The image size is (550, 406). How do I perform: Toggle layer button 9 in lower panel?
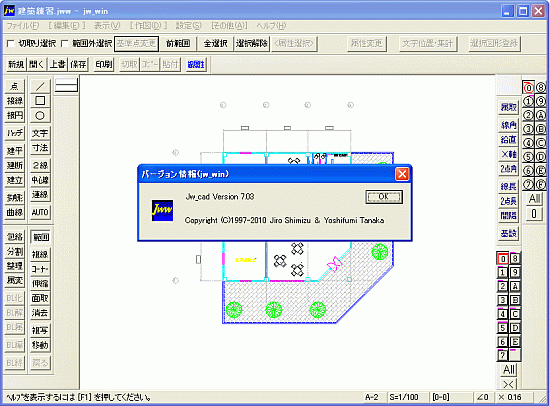click(x=515, y=272)
